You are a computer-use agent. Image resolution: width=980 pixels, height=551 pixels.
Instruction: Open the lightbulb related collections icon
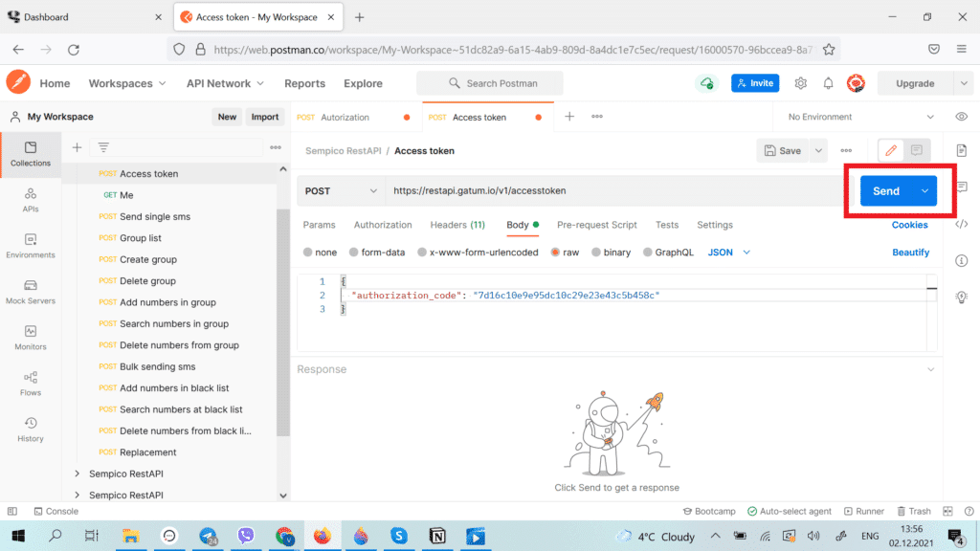[x=961, y=297]
